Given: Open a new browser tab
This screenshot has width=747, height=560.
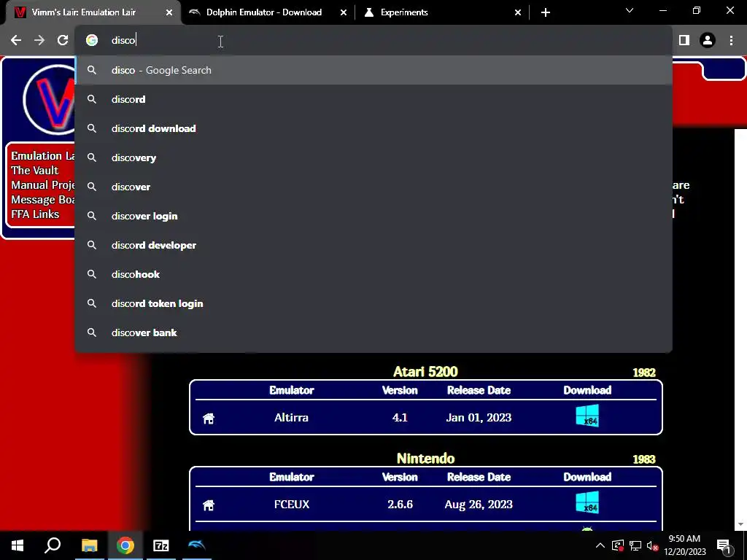Looking at the screenshot, I should click(x=546, y=12).
